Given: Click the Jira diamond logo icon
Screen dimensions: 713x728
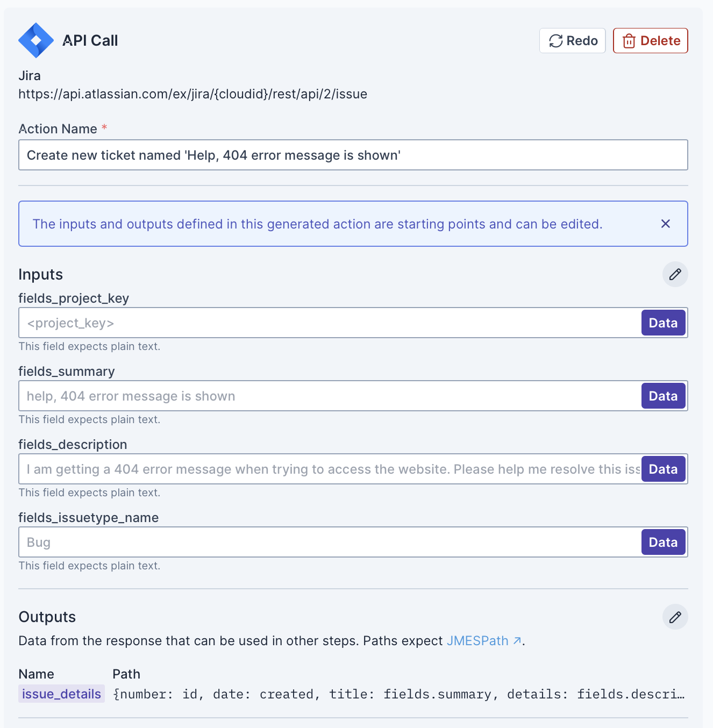Looking at the screenshot, I should [36, 40].
